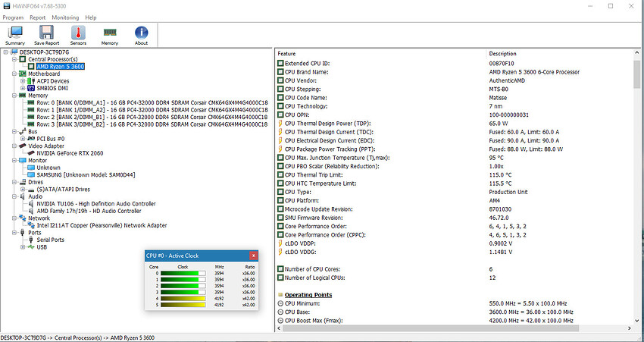
Task: Click the SMBIOS DMI icon
Action: coord(31,89)
